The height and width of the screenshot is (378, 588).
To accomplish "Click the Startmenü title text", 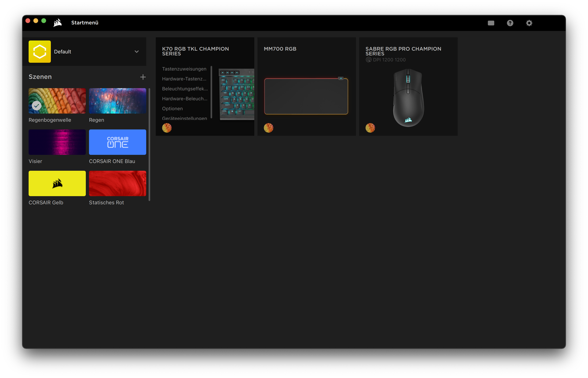I will [85, 23].
